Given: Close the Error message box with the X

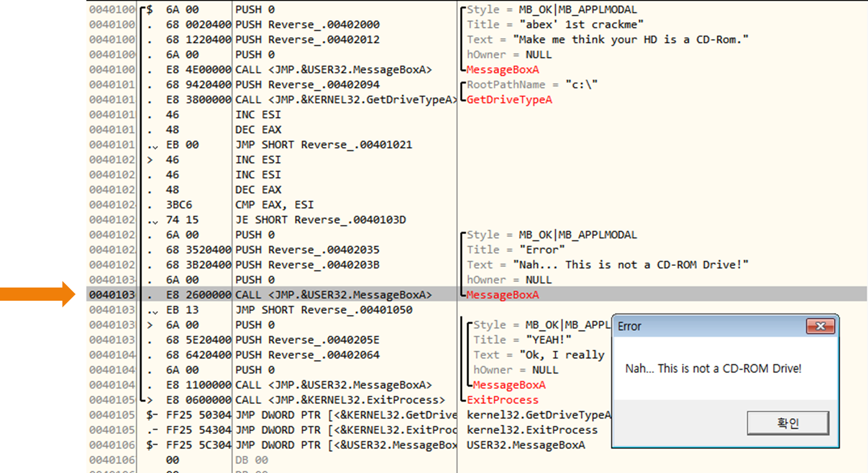Looking at the screenshot, I should coord(820,327).
